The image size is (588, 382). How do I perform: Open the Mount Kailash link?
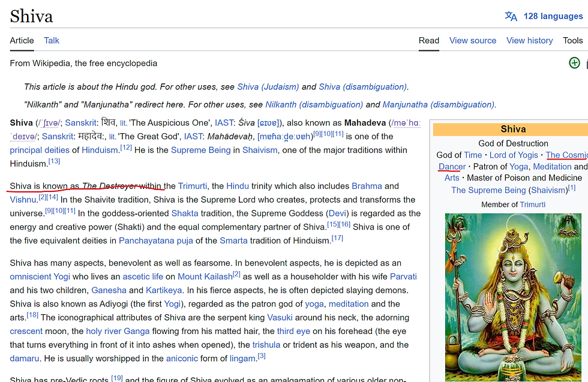coord(205,276)
